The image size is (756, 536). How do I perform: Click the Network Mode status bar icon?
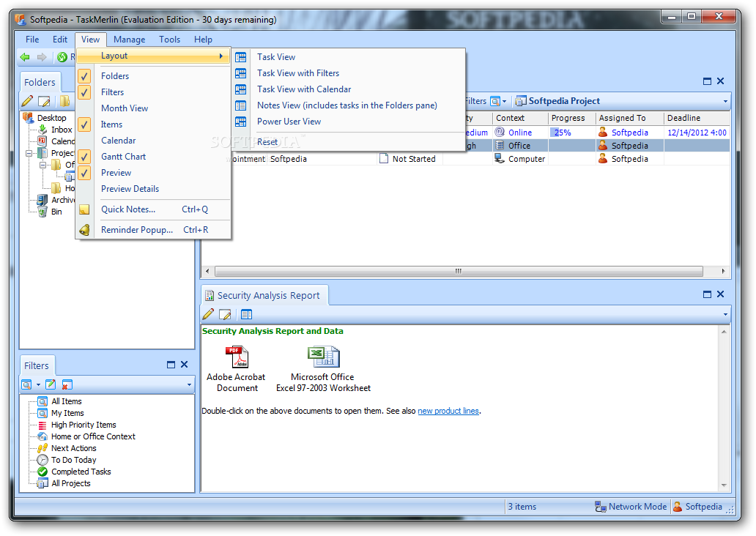(600, 507)
